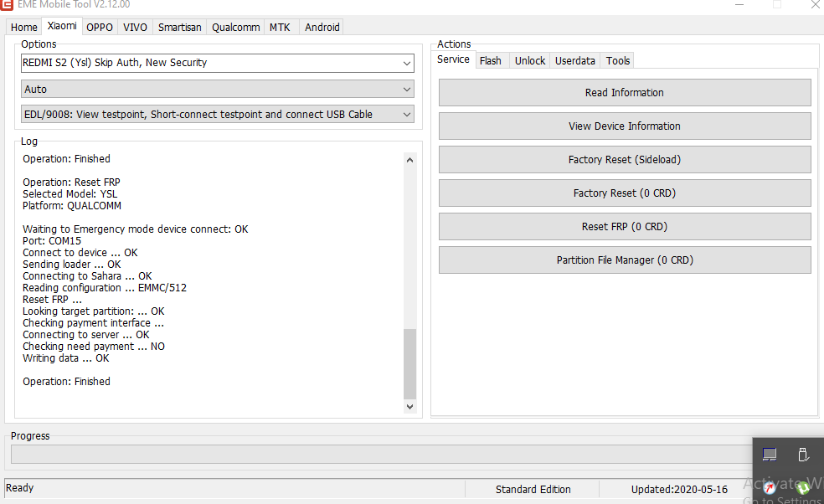
Task: Click log line 'Looking target partition: ... OK'
Action: 94,311
